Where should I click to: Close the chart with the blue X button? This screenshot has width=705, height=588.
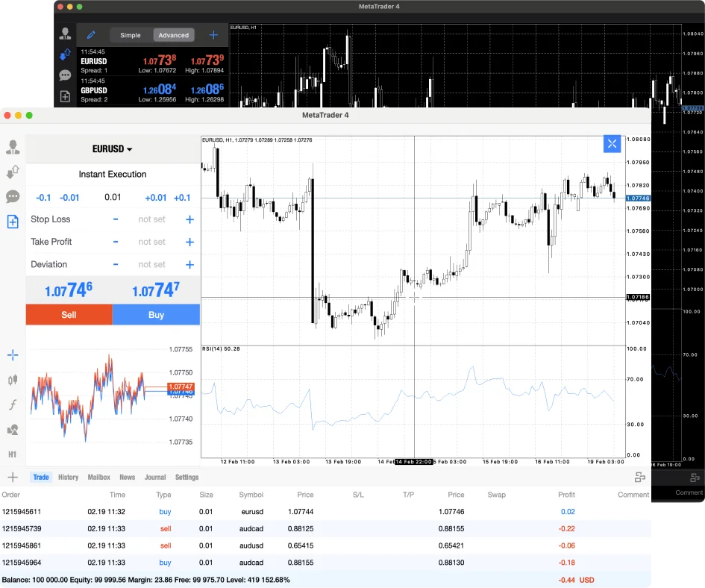pos(612,144)
